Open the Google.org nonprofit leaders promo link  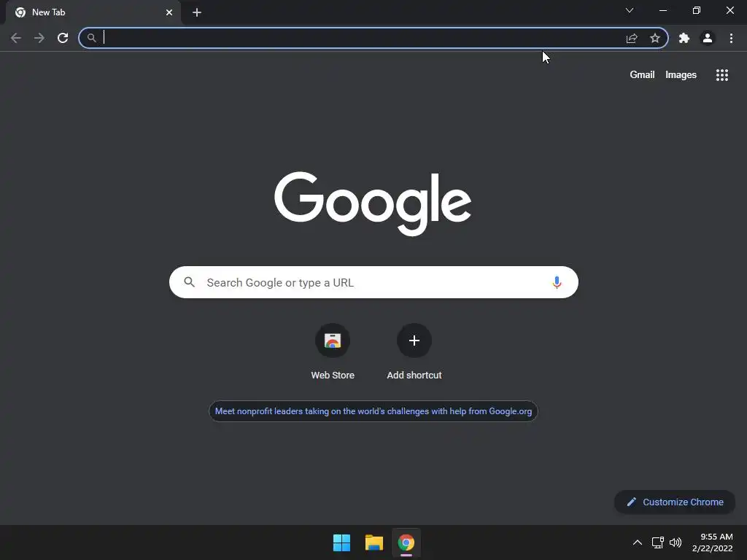point(373,411)
